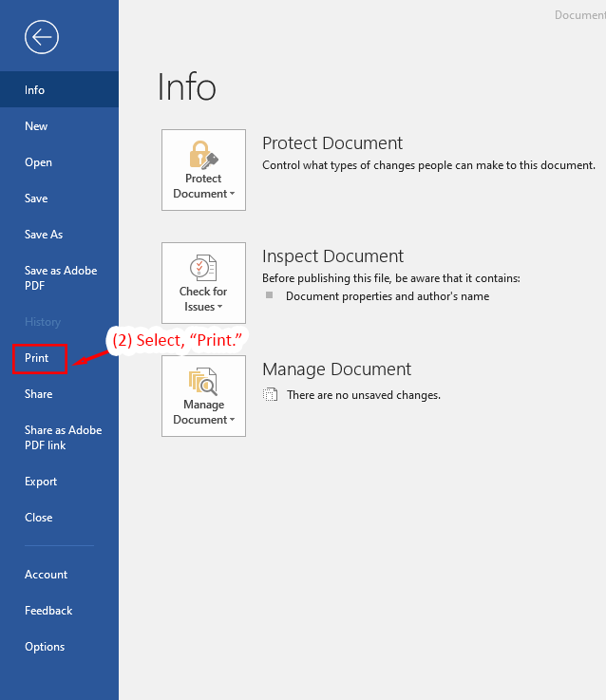
Task: Go back using the circled arrow
Action: [42, 37]
